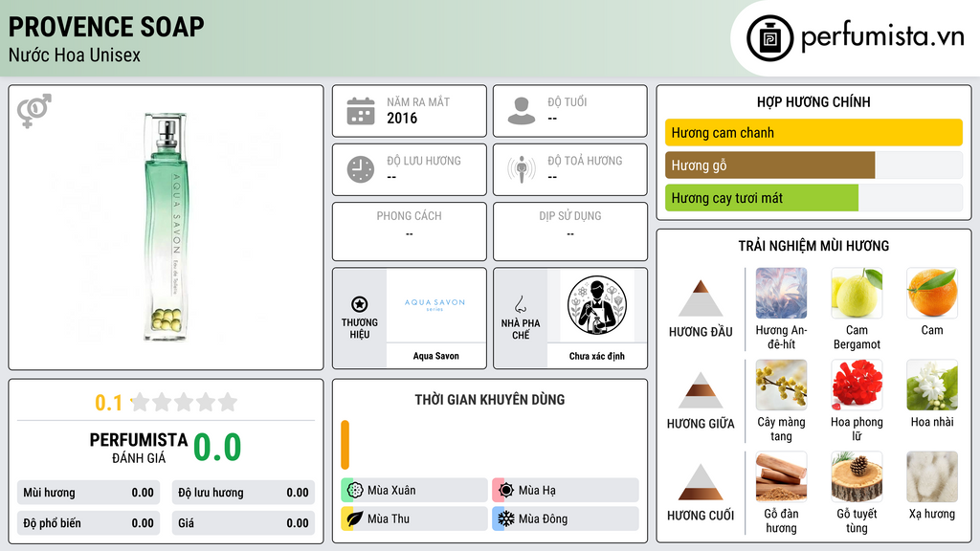Click the Hương đầu pyramid icon
The width and height of the screenshot is (980, 551).
701,298
